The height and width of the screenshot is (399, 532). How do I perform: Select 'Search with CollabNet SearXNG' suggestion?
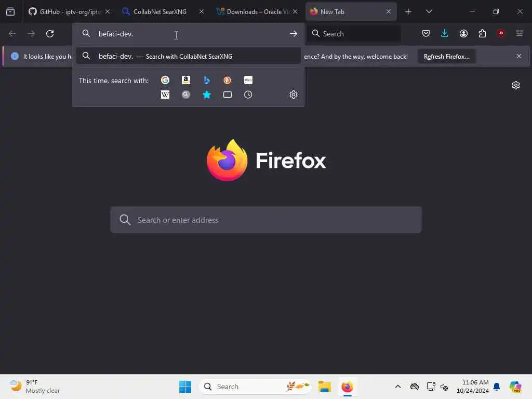click(188, 56)
